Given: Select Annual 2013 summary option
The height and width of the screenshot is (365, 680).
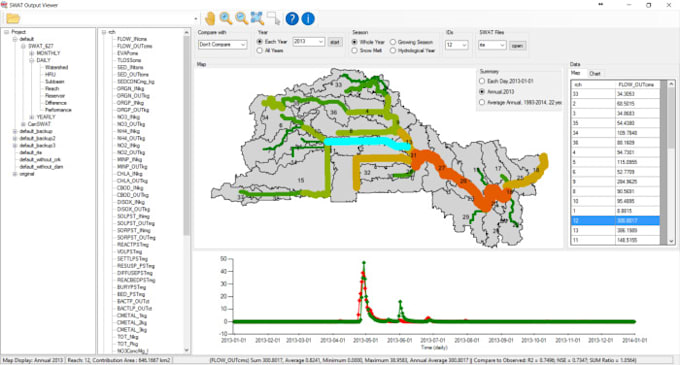Looking at the screenshot, I should (x=482, y=92).
